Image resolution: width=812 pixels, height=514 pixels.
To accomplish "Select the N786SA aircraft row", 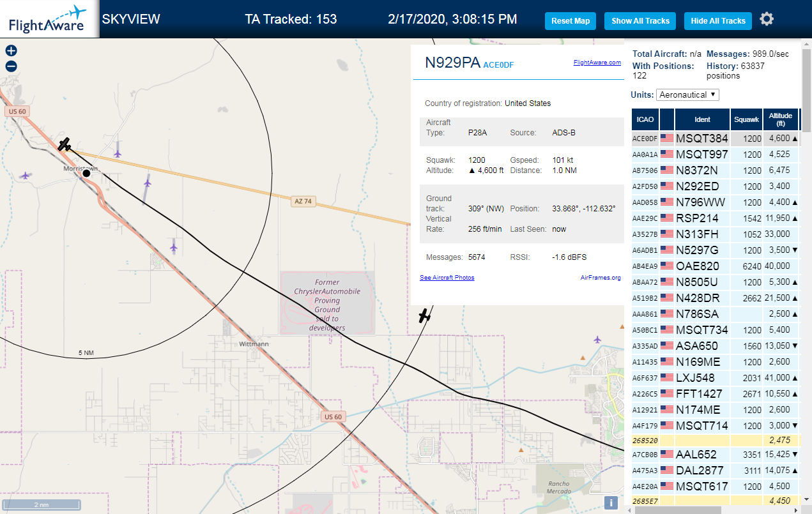I will pyautogui.click(x=715, y=314).
